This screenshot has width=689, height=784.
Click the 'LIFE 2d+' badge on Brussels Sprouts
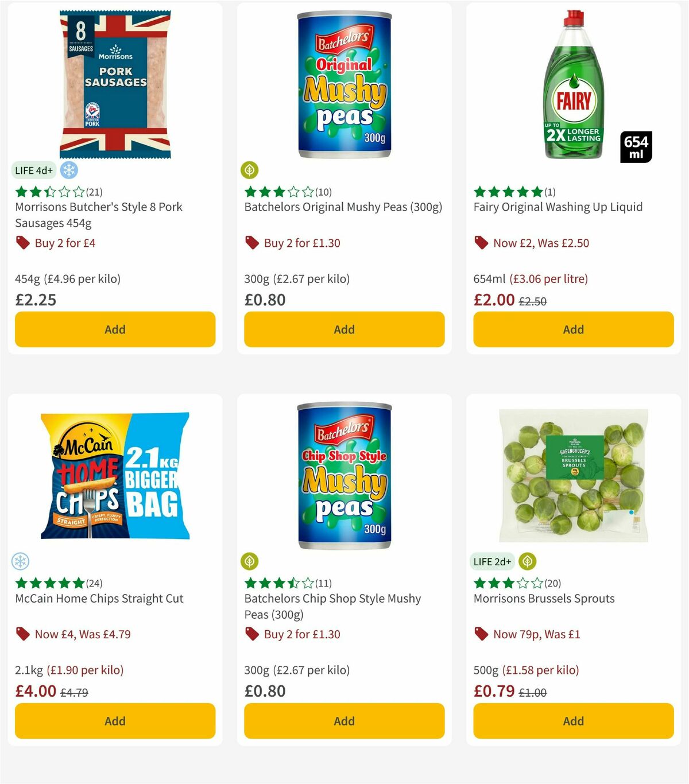(491, 561)
